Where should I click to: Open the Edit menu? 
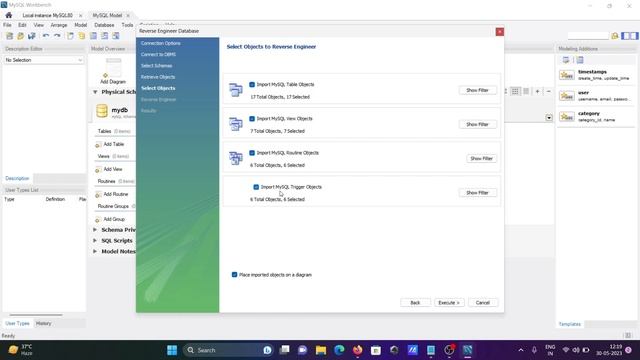pyautogui.click(x=22, y=25)
